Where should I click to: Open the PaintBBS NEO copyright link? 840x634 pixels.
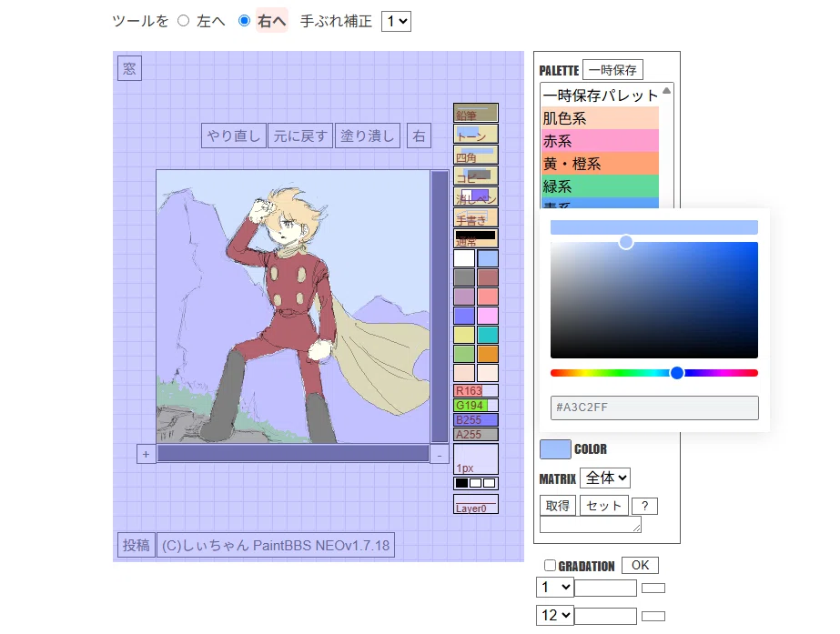(276, 545)
